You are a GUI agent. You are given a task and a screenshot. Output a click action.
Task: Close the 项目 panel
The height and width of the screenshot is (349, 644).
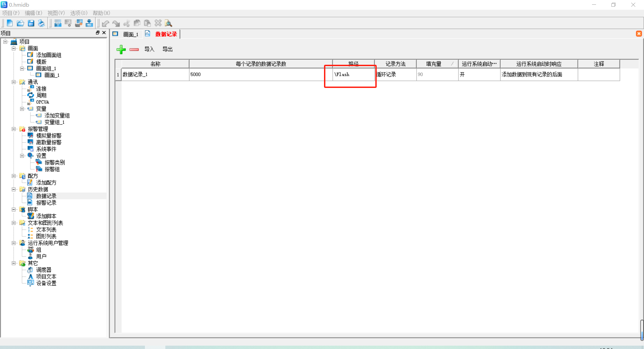104,33
